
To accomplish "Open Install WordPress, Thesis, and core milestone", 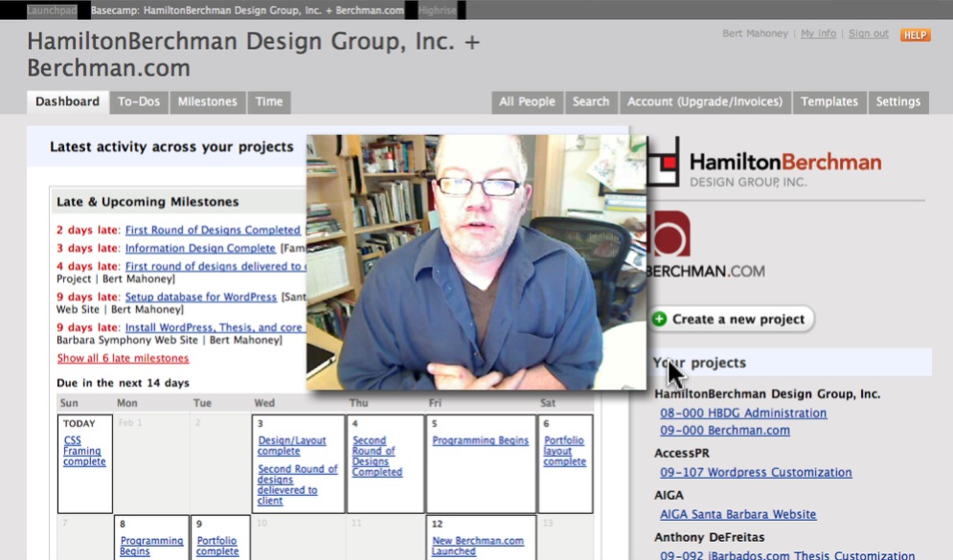I will click(214, 327).
